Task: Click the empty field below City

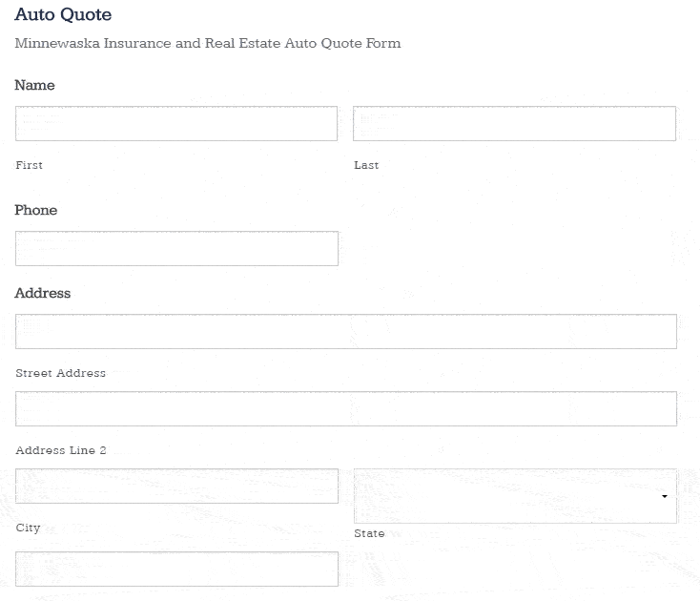Action: pyautogui.click(x=176, y=569)
